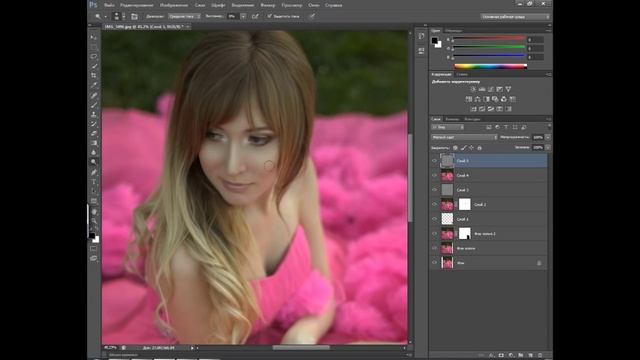Switch to Каналы tab
The height and width of the screenshot is (360, 640).
point(452,119)
